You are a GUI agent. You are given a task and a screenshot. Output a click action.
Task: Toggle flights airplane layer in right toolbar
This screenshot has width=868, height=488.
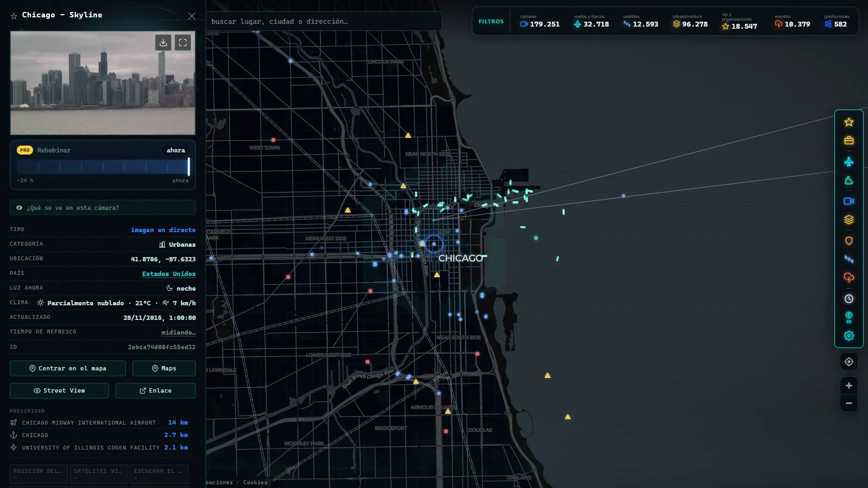coord(848,162)
